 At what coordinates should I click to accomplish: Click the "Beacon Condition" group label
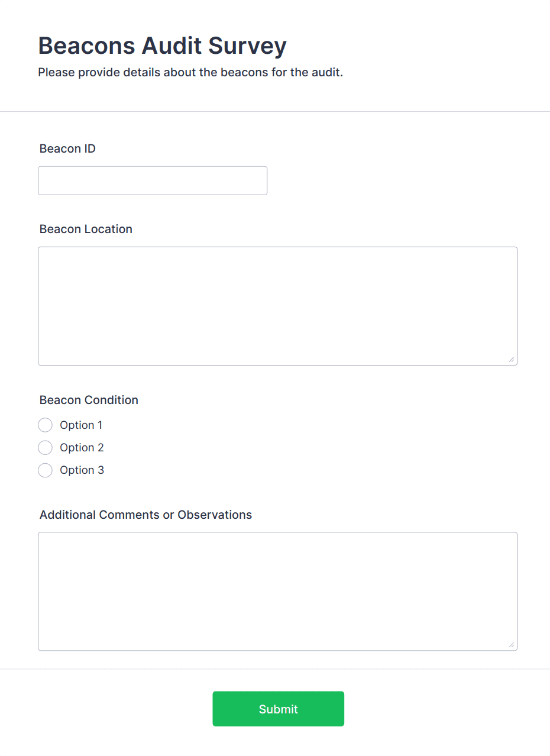click(89, 400)
